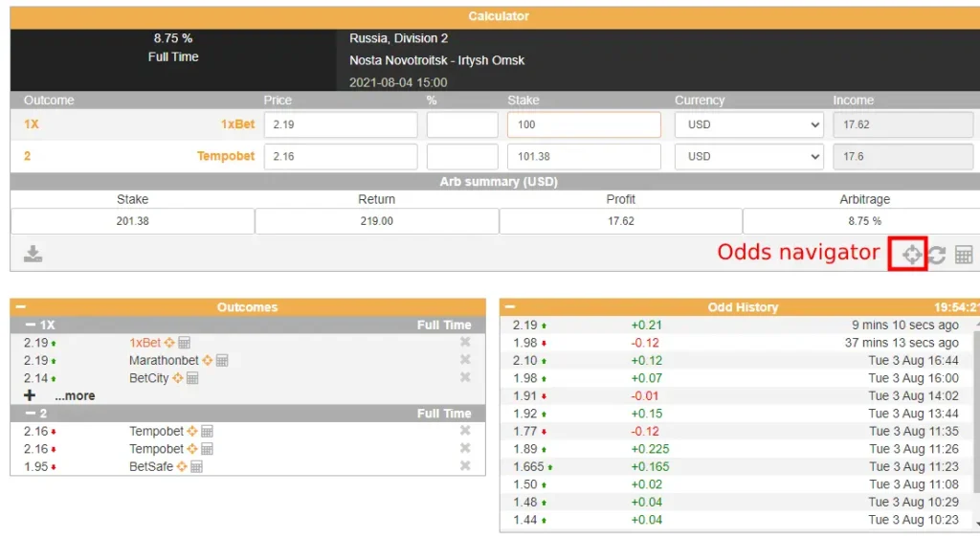Expand more bookmakers under 1X outcomes
This screenshot has width=980, height=539.
(74, 395)
